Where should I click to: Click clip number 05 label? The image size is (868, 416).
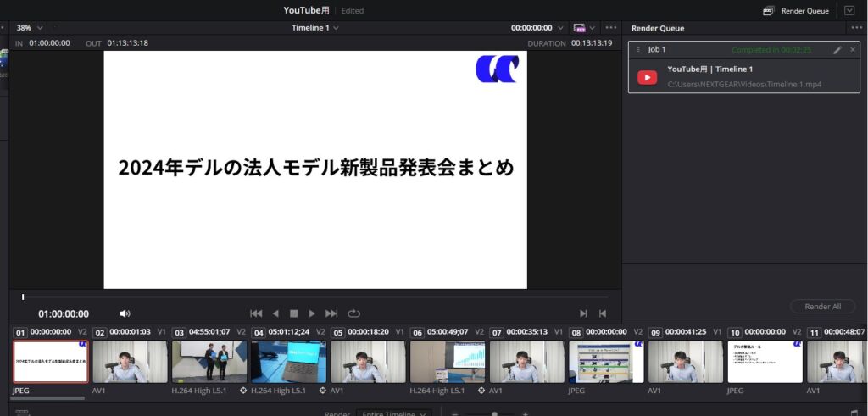tap(337, 332)
